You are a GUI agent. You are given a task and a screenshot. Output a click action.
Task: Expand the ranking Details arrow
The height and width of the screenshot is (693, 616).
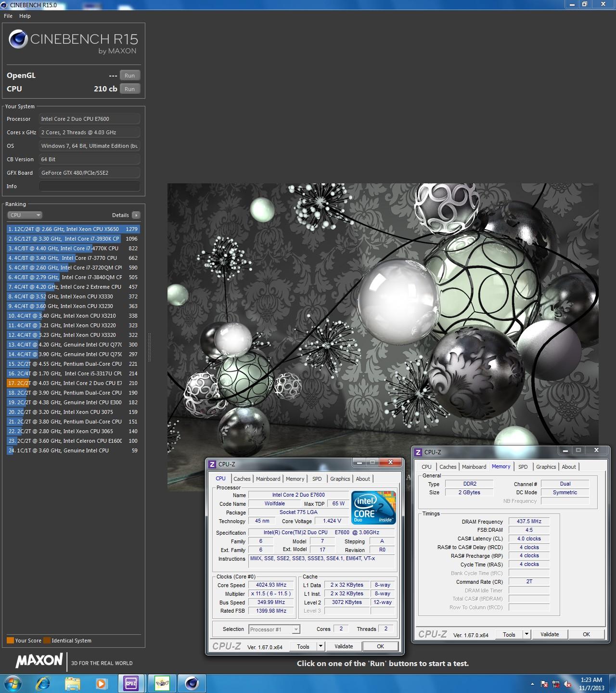click(136, 215)
